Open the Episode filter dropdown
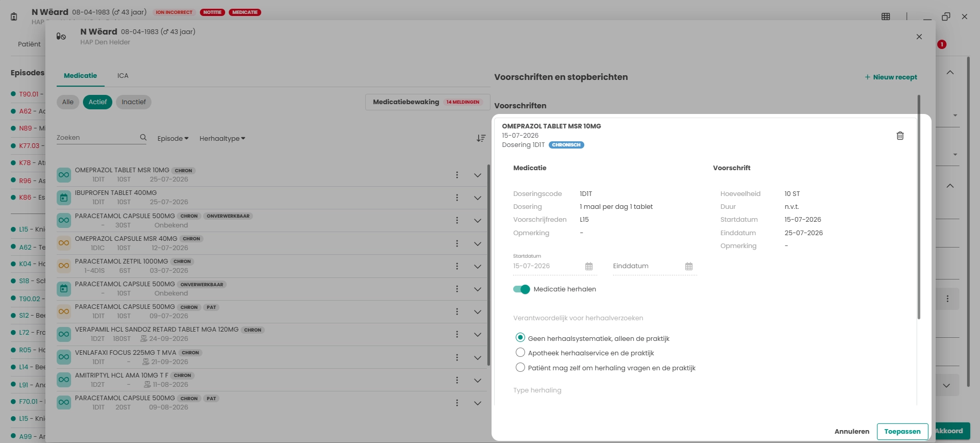The width and height of the screenshot is (980, 443). coord(173,138)
